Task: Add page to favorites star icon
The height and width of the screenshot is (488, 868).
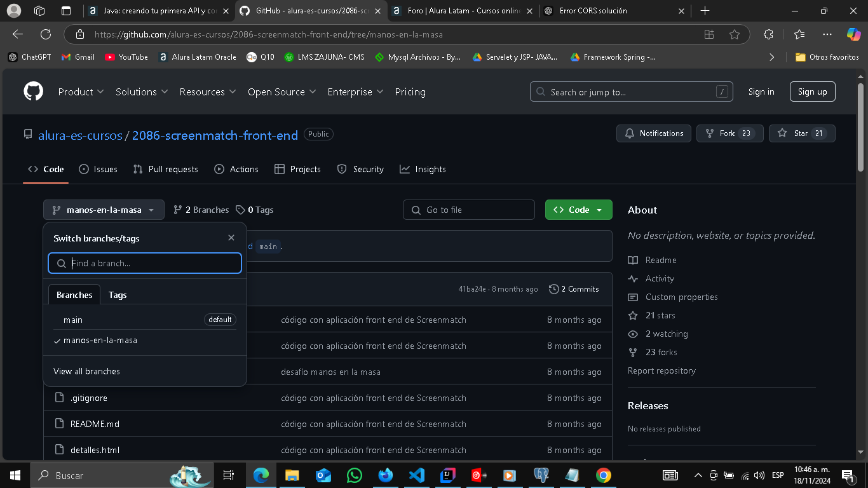Action: pyautogui.click(x=735, y=34)
